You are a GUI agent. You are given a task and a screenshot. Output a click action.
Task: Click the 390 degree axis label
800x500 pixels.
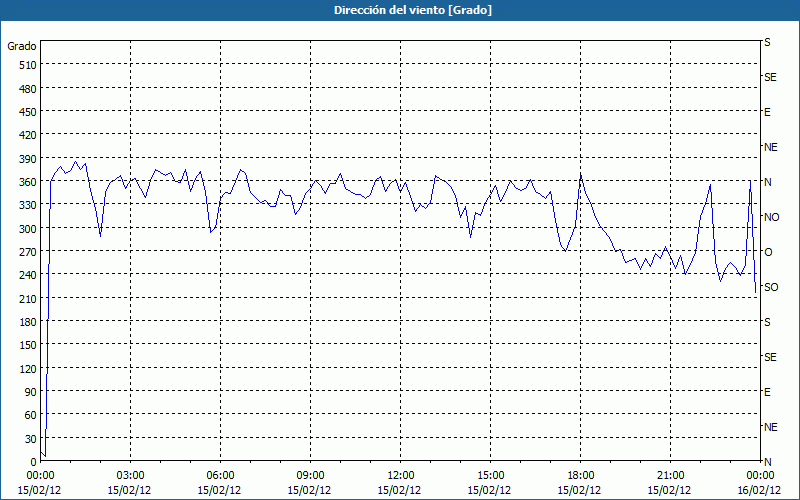[28, 159]
